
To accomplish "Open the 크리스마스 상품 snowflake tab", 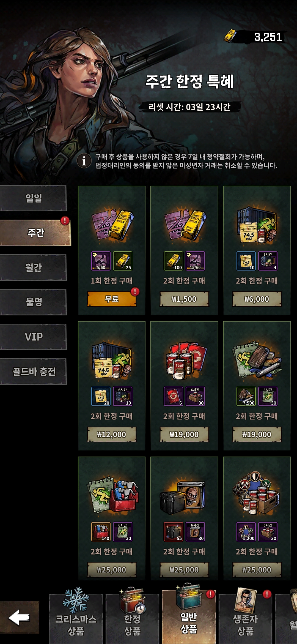I will pos(76,615).
